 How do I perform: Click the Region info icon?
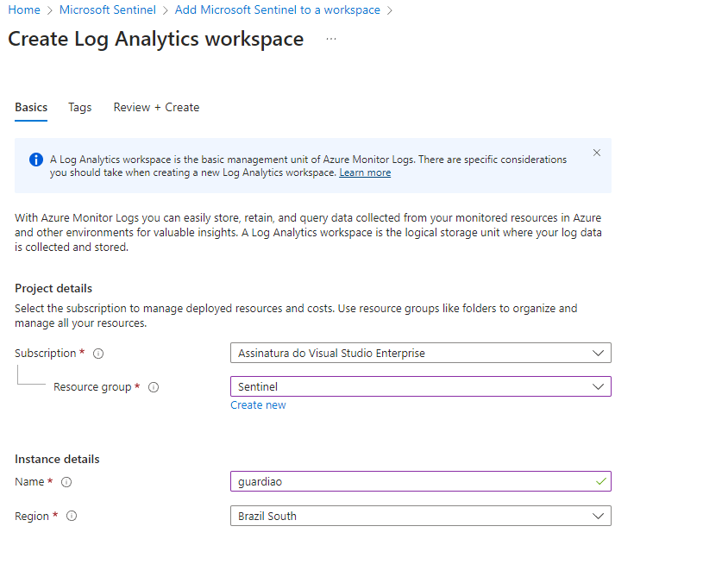(72, 517)
